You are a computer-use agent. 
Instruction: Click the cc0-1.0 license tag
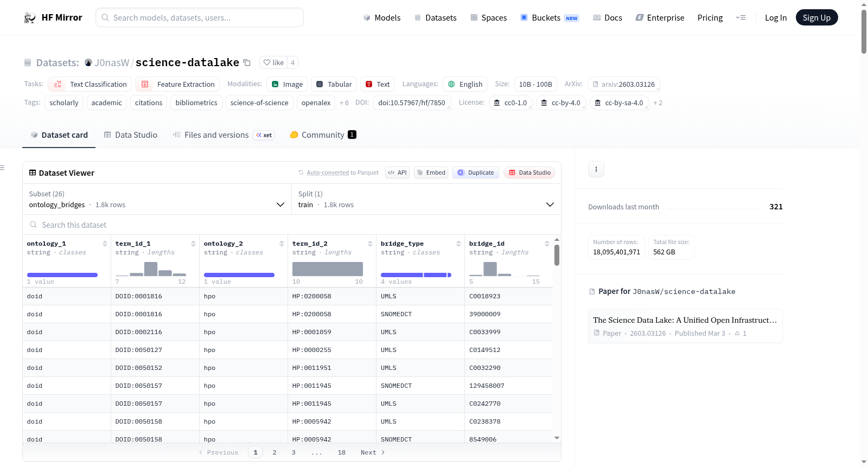510,103
